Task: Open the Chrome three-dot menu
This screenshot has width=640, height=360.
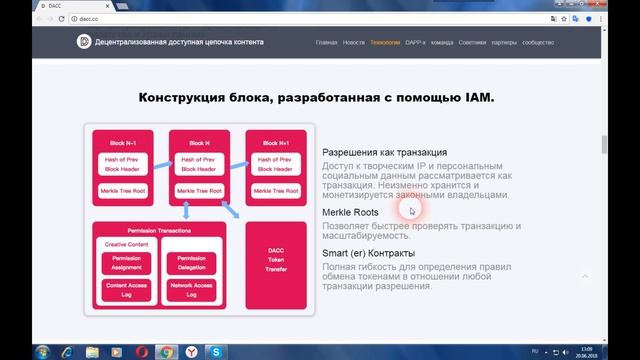Action: click(x=601, y=19)
